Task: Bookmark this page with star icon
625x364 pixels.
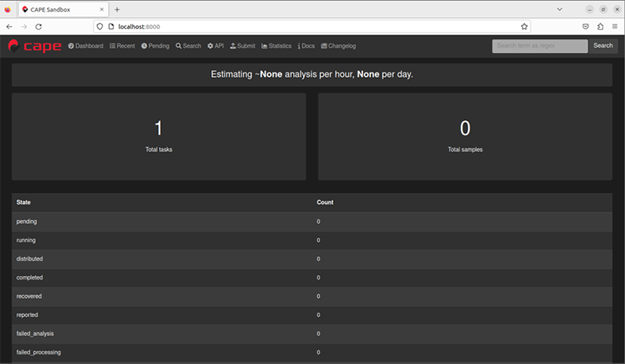Action: pyautogui.click(x=524, y=26)
